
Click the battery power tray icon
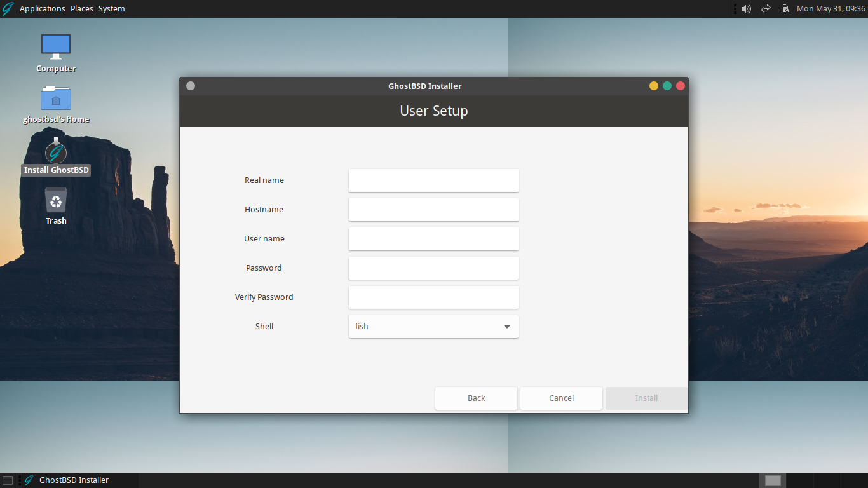785,9
